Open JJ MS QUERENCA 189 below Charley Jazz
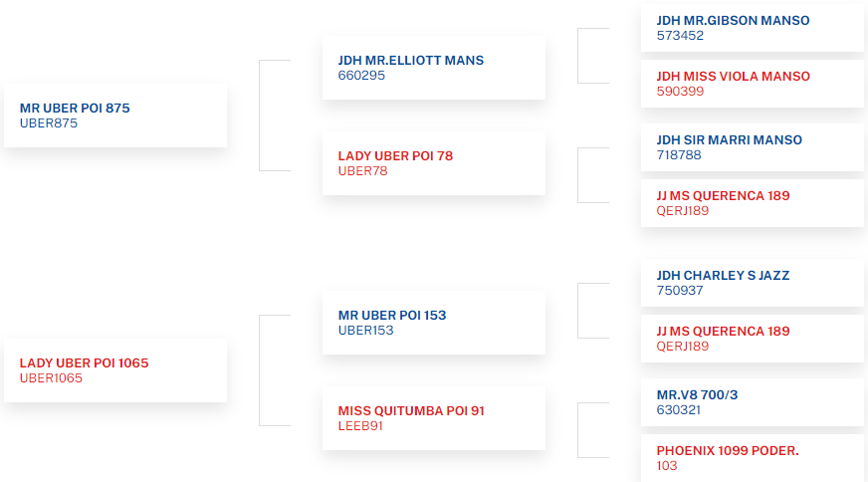 coord(753,339)
